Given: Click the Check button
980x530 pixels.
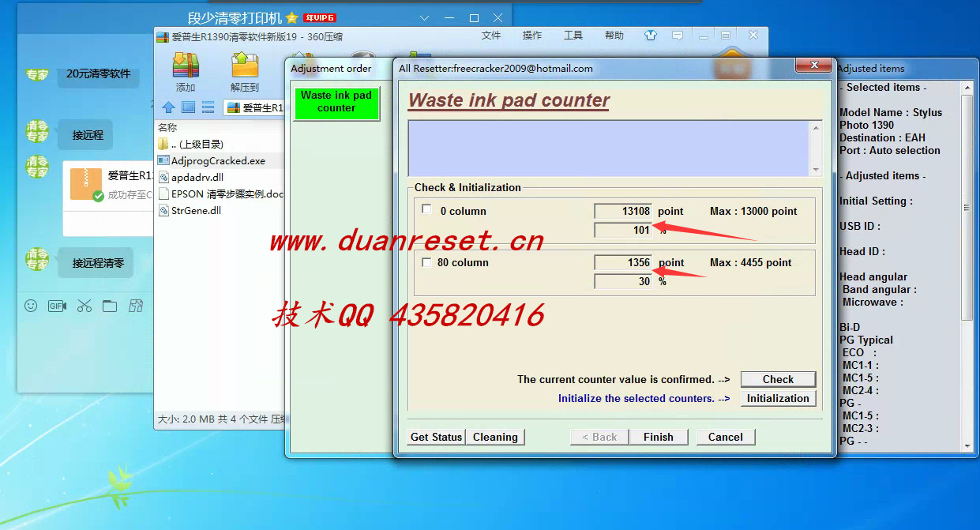Looking at the screenshot, I should tap(778, 379).
